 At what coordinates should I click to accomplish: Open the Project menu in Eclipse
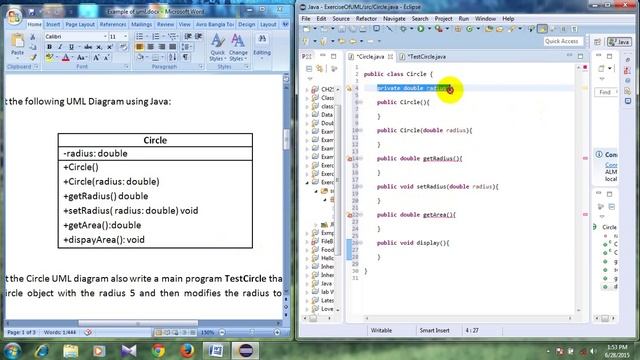(x=443, y=19)
